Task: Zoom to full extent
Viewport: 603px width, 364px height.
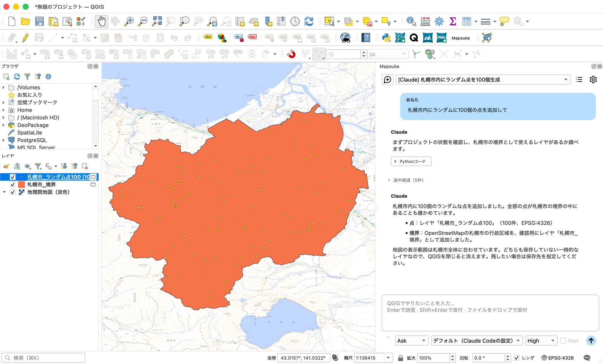Action: tap(157, 21)
